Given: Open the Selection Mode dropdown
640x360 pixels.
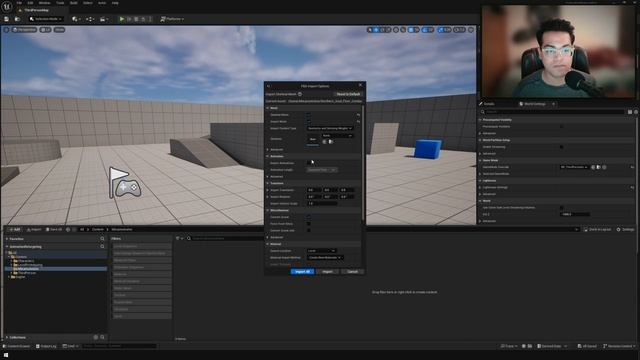Looking at the screenshot, I should (x=45, y=19).
